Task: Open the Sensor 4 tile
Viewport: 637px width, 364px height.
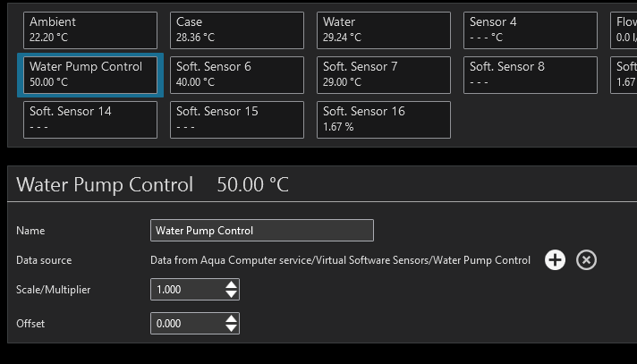Action: point(531,30)
